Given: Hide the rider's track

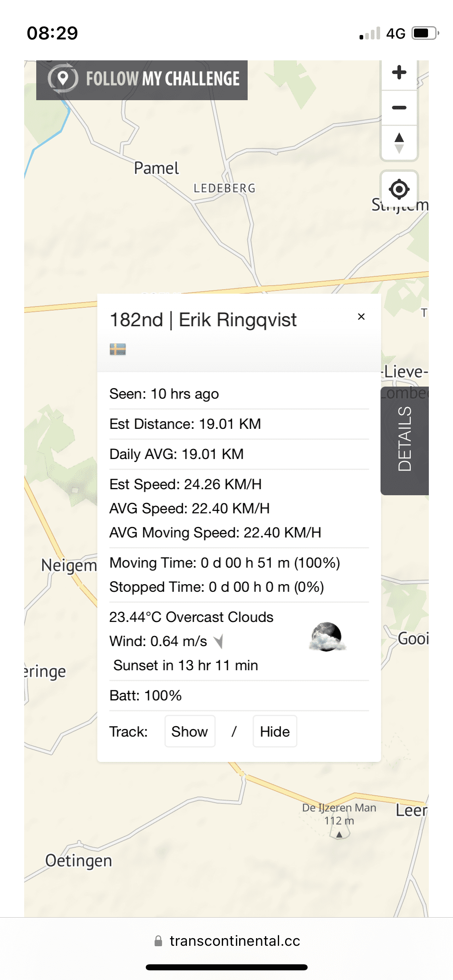Looking at the screenshot, I should coord(275,731).
